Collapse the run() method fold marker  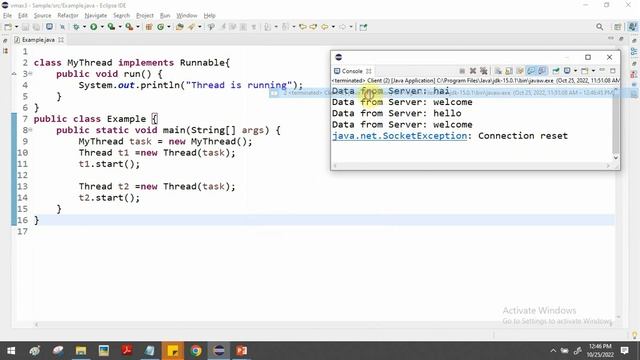pos(30,74)
